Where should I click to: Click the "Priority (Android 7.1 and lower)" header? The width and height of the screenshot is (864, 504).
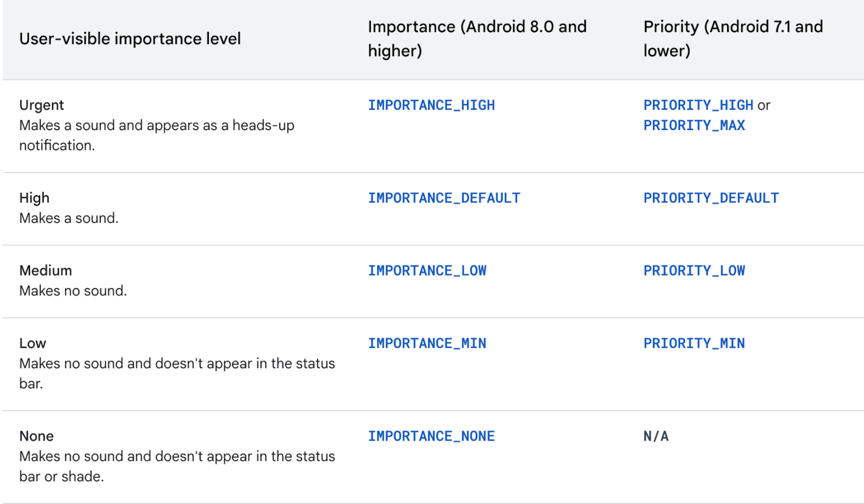click(733, 39)
